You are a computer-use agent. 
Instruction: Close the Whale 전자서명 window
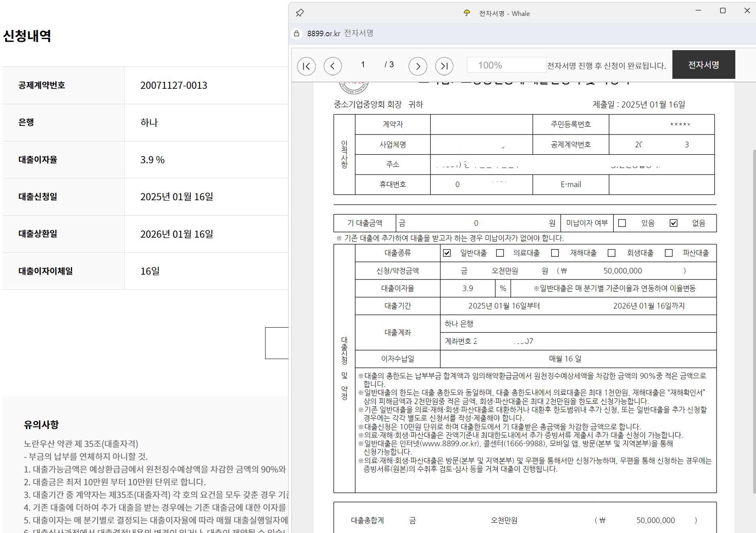tap(747, 11)
